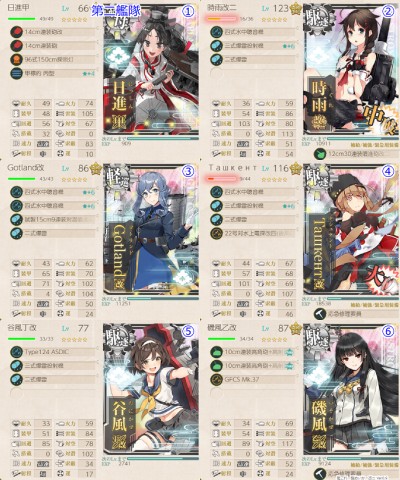The height and width of the screenshot is (480, 400).
Task: Open Shigure's ship card numbered 2
Action: 351,71
